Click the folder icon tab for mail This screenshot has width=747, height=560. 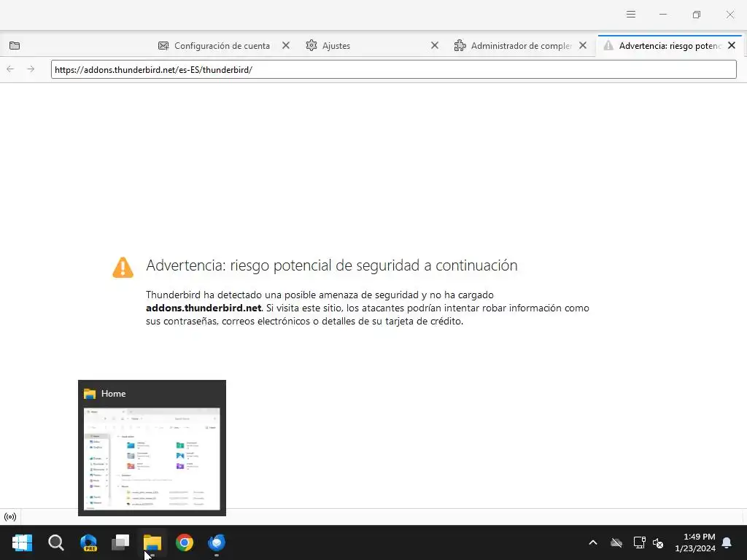pyautogui.click(x=15, y=46)
